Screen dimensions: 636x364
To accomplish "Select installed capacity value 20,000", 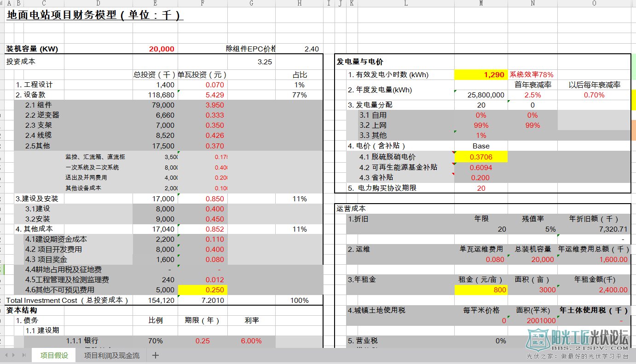I will point(162,49).
